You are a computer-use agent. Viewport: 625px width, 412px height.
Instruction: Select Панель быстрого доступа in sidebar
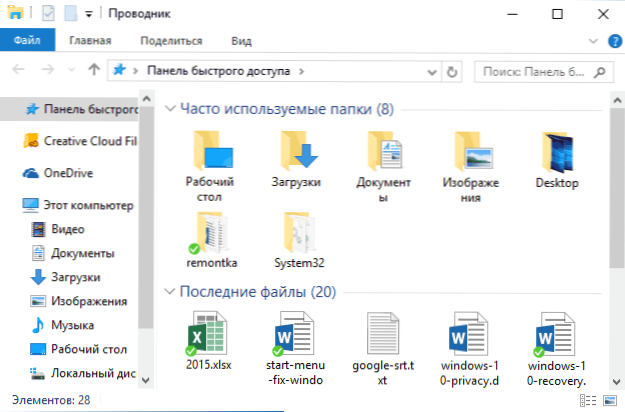pos(69,109)
